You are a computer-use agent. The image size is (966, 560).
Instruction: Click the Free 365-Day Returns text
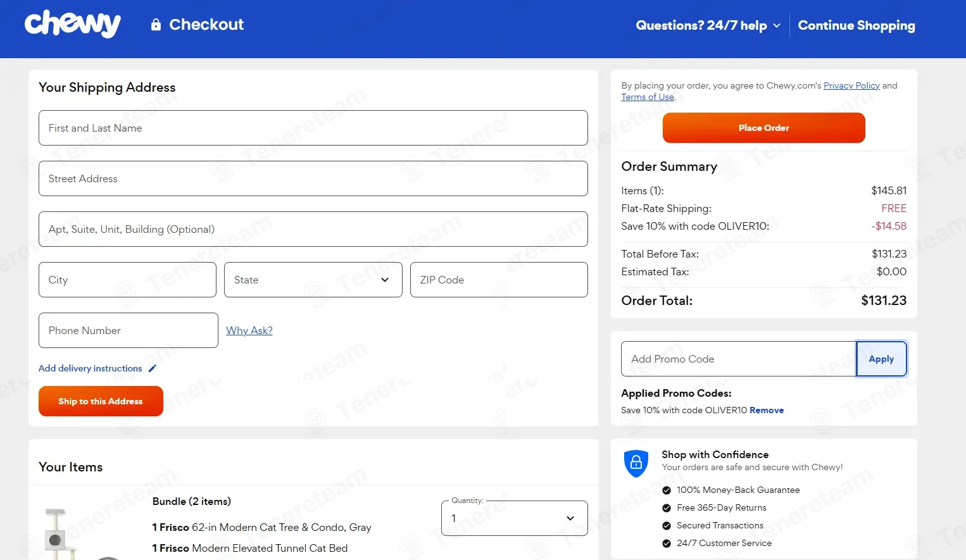tap(722, 507)
